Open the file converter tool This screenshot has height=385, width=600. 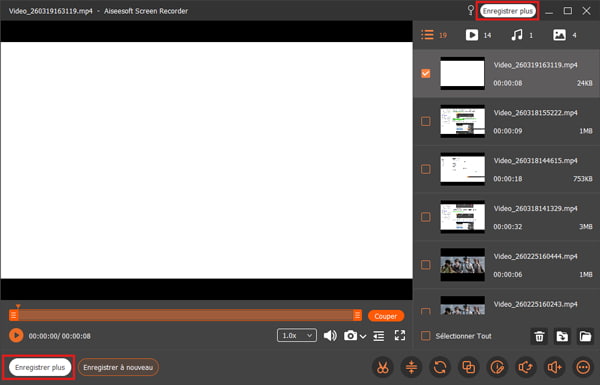440,367
